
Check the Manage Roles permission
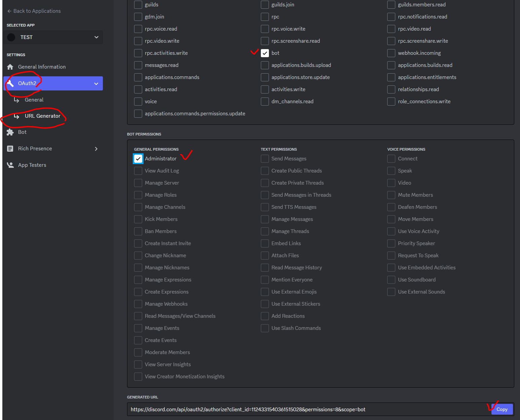[138, 195]
